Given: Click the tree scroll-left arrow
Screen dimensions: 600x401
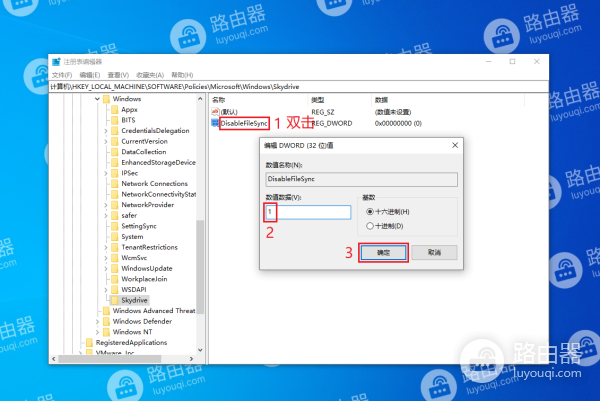Looking at the screenshot, I should pyautogui.click(x=54, y=359).
